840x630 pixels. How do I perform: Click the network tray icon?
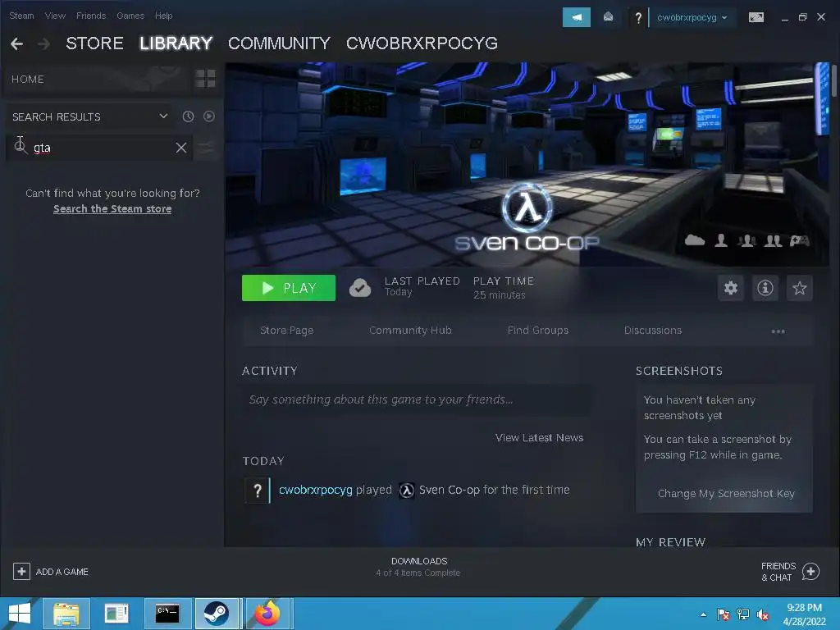pyautogui.click(x=743, y=615)
